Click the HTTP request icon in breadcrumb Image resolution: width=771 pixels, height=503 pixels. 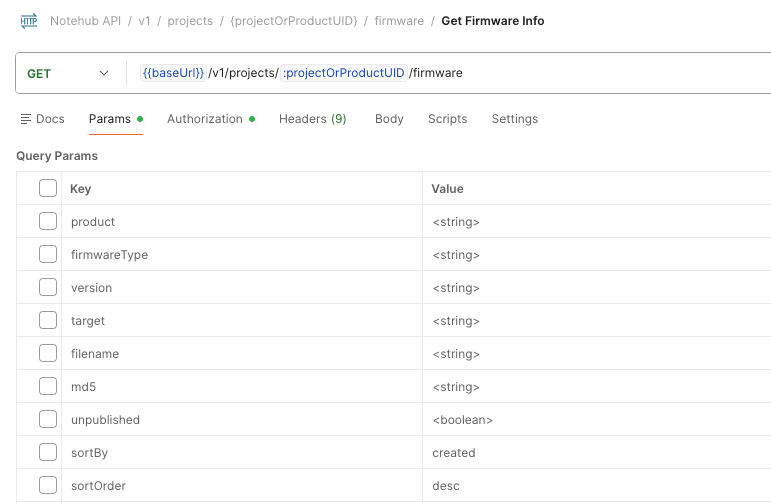coord(29,21)
